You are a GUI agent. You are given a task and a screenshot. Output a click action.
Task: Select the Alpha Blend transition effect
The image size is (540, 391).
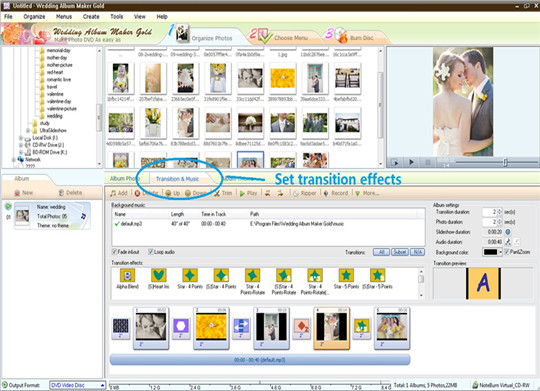127,279
